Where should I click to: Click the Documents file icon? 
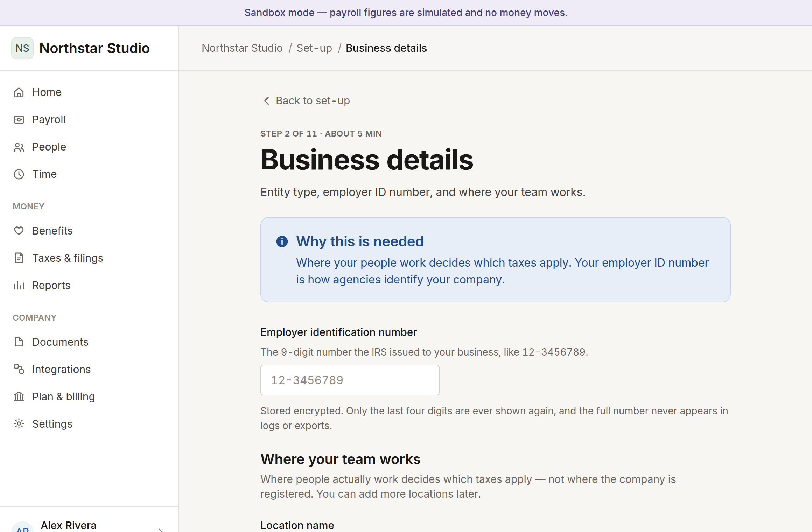pyautogui.click(x=19, y=342)
